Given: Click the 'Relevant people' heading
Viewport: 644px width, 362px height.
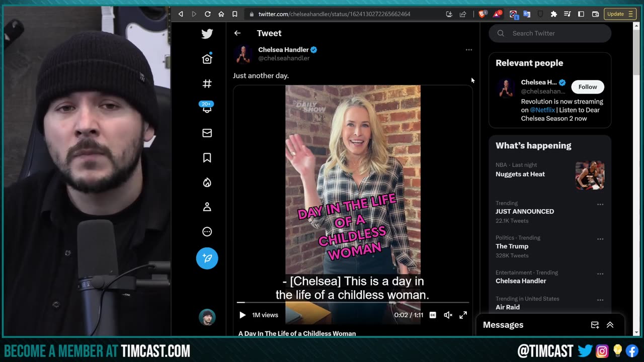Looking at the screenshot, I should point(529,63).
